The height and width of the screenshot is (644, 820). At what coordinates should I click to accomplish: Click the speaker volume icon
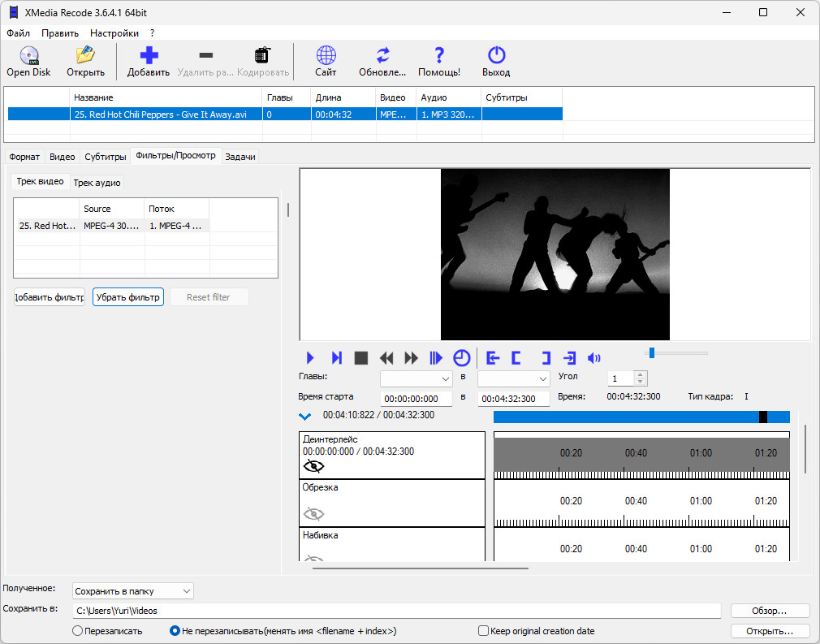594,358
